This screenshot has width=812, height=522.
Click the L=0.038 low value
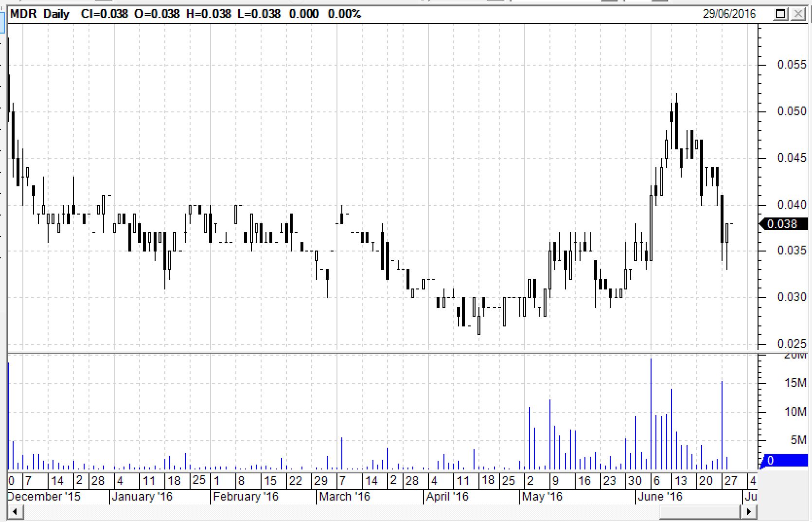point(259,14)
